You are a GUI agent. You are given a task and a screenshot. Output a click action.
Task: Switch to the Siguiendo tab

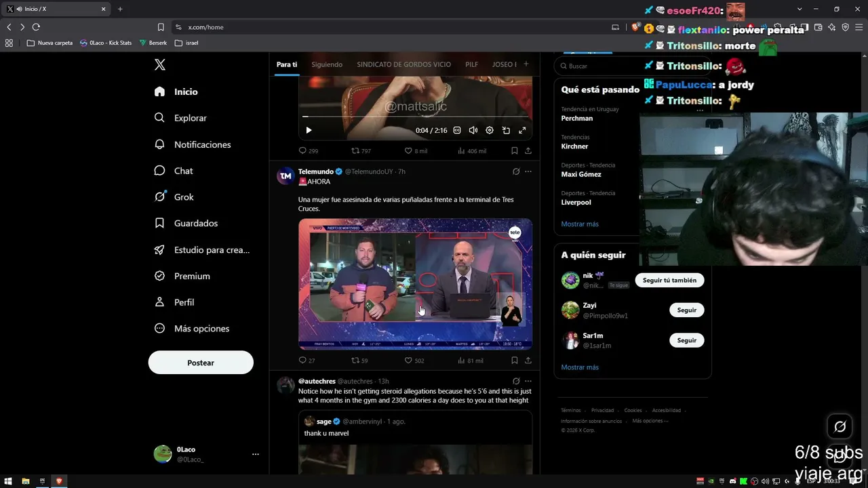(327, 64)
